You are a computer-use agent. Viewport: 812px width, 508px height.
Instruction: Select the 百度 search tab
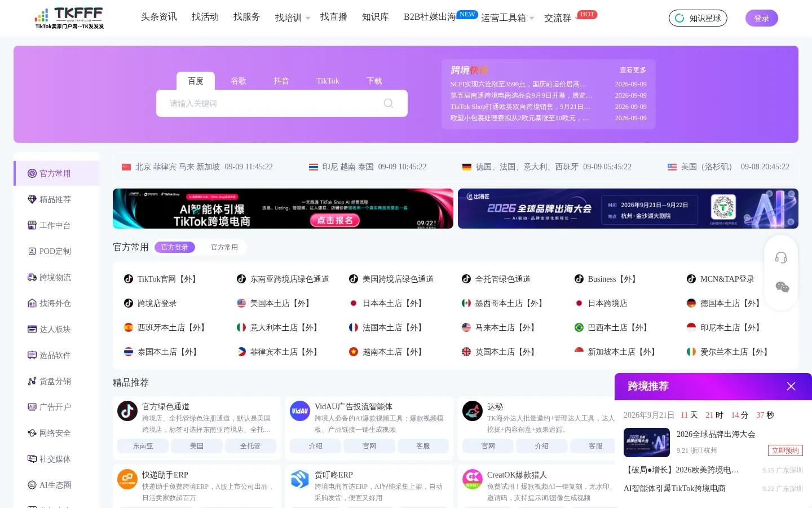(196, 81)
